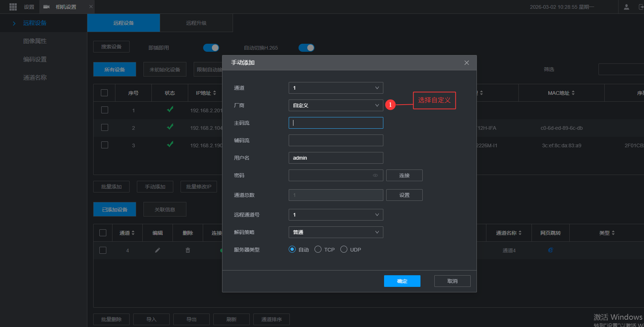The height and width of the screenshot is (327, 644).
Task: Sort by MAC地址 column arrows
Action: [x=573, y=93]
